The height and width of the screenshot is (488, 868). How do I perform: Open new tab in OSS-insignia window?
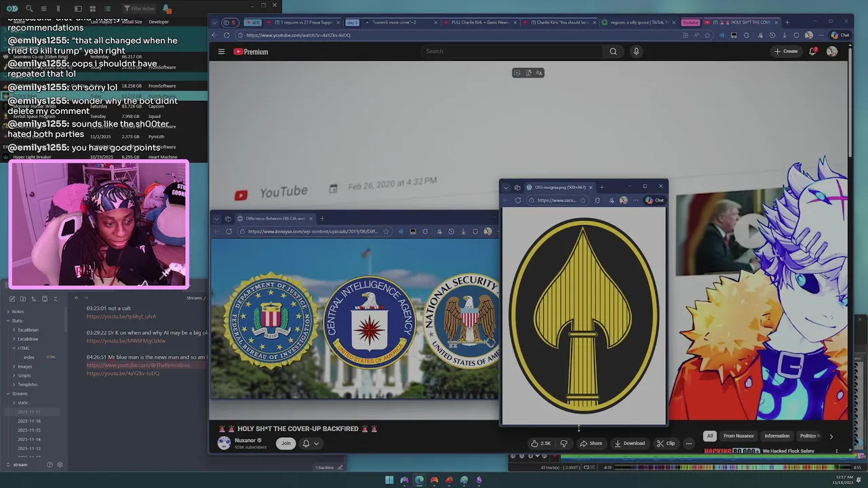pos(601,187)
